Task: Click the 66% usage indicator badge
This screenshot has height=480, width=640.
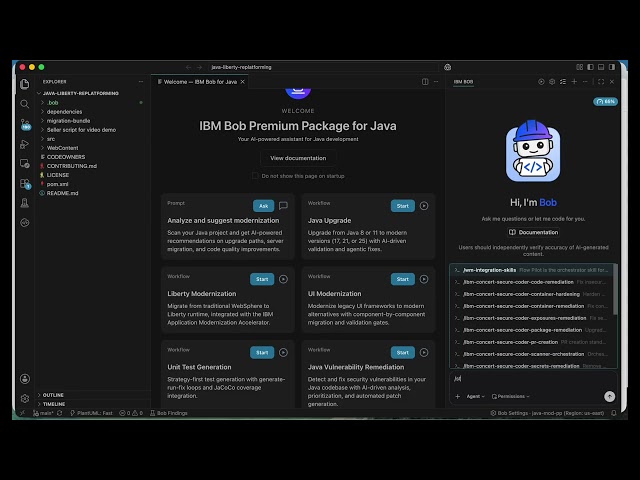Action: (605, 101)
